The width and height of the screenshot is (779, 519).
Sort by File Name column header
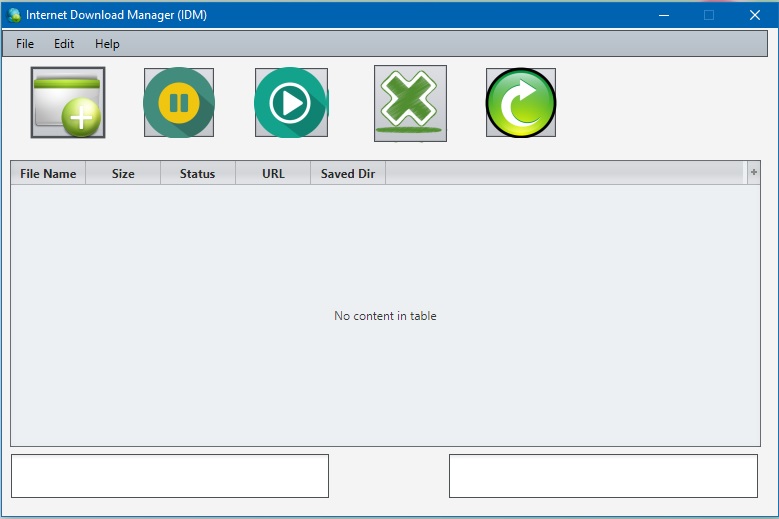point(48,173)
